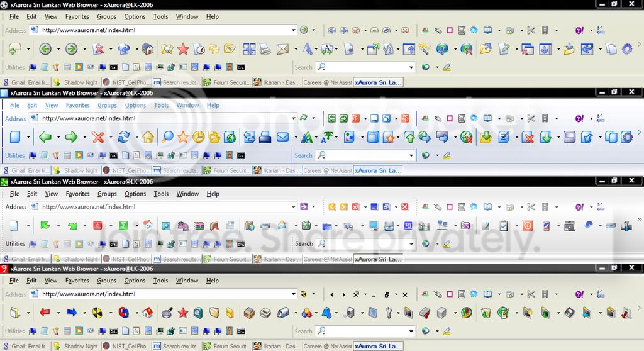Click the address field in classic-skin window
Viewport: 644px width, 351px height.
pyautogui.click(x=163, y=30)
